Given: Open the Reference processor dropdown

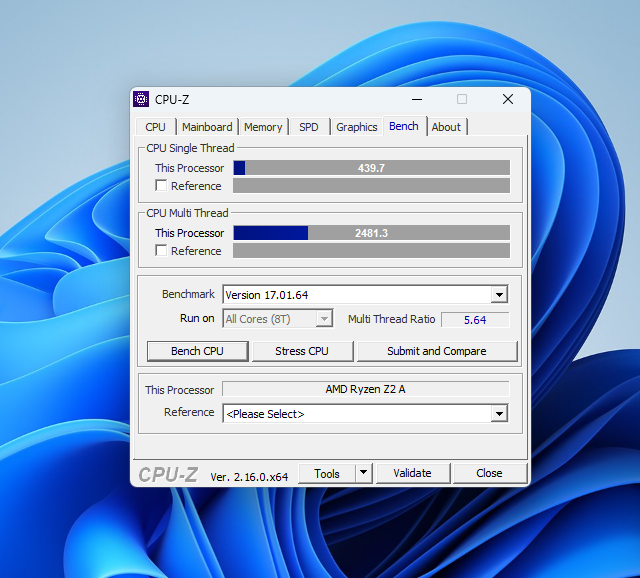Looking at the screenshot, I should 499,414.
